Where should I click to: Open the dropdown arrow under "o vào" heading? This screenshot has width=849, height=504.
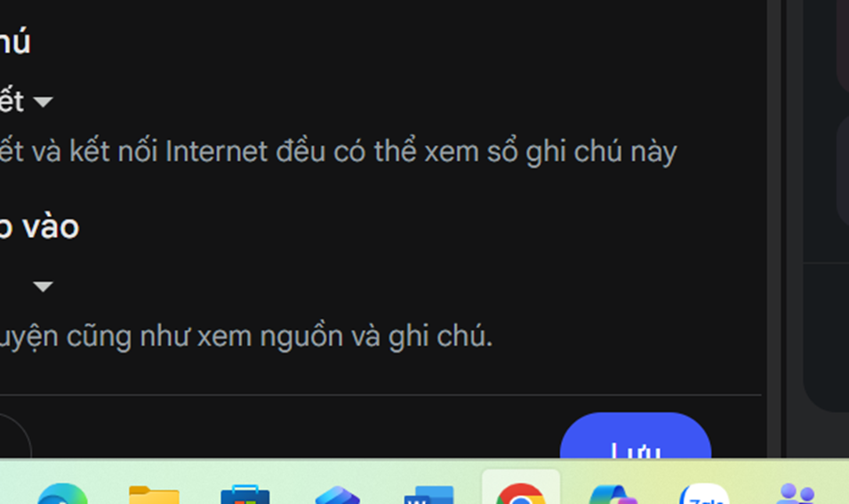43,286
